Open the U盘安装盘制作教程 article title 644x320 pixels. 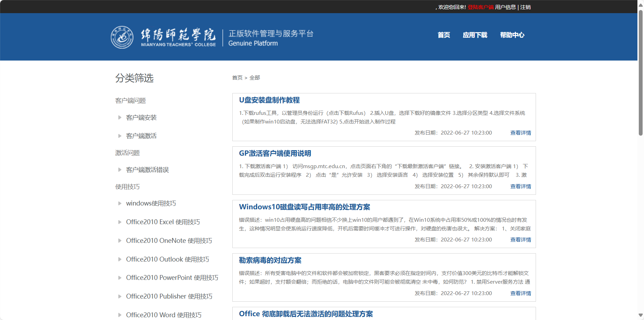pyautogui.click(x=269, y=100)
